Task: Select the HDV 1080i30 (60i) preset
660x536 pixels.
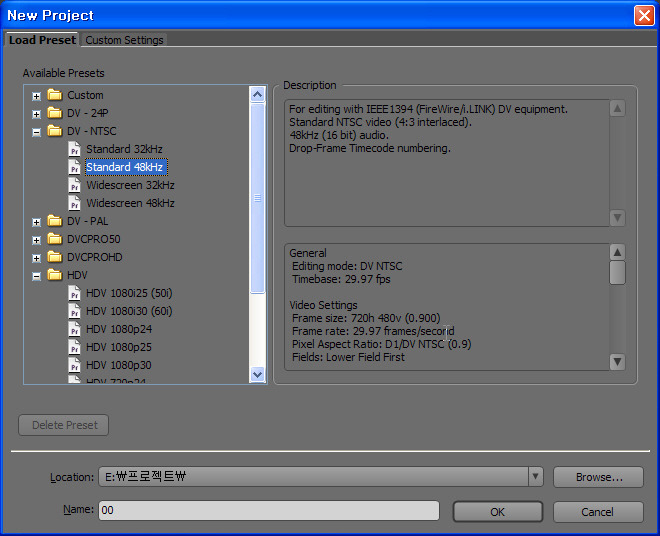Action: pyautogui.click(x=129, y=311)
